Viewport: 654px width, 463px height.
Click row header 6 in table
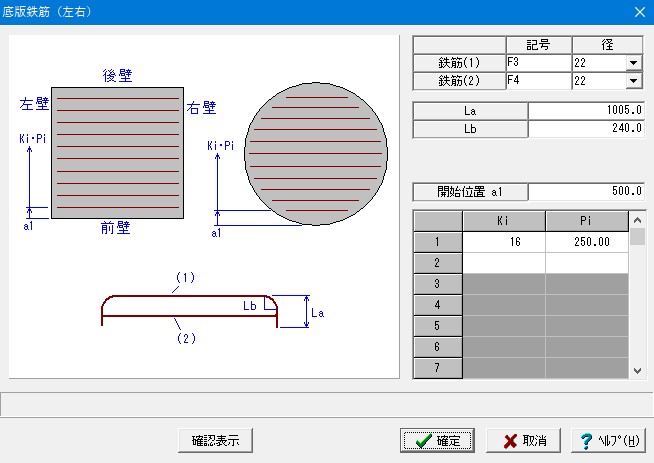tap(438, 347)
